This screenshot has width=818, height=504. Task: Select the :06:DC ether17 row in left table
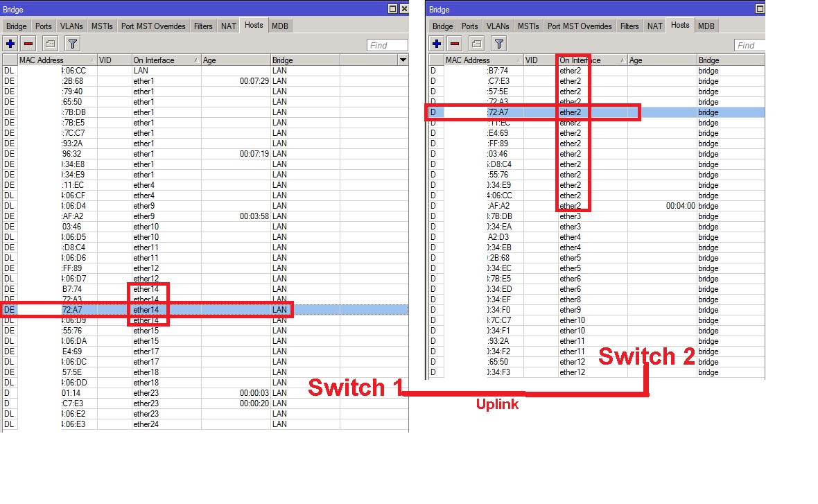(205, 362)
